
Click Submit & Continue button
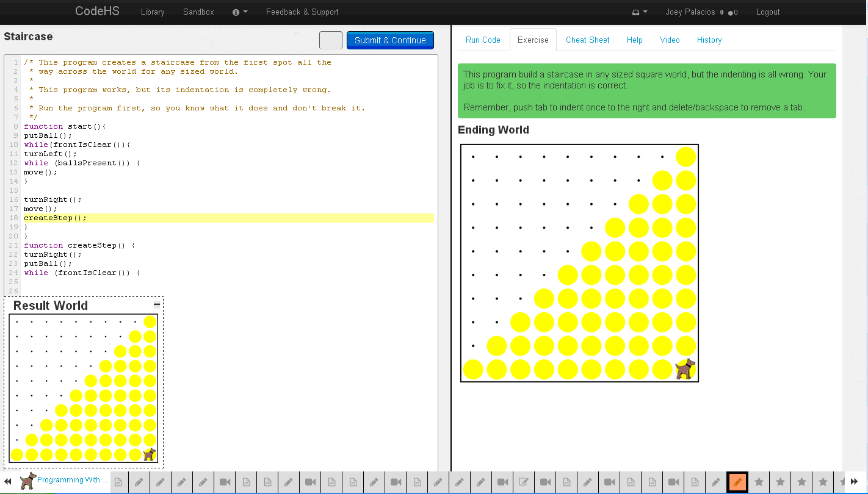coord(390,40)
